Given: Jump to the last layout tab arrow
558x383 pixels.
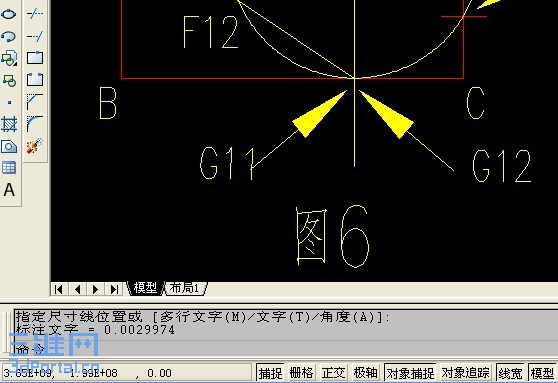Looking at the screenshot, I should (114, 289).
